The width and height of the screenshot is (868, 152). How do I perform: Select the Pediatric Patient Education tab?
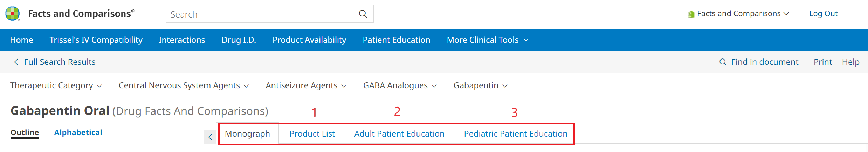point(515,134)
